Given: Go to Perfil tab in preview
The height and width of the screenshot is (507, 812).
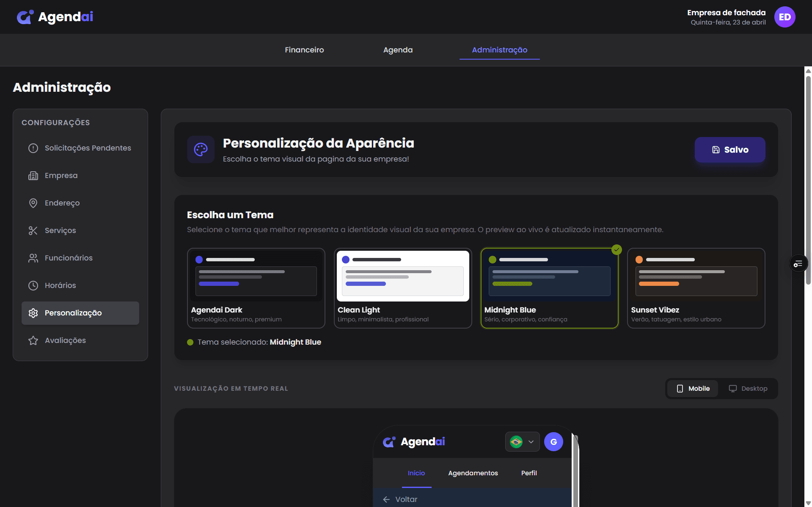Looking at the screenshot, I should point(528,473).
